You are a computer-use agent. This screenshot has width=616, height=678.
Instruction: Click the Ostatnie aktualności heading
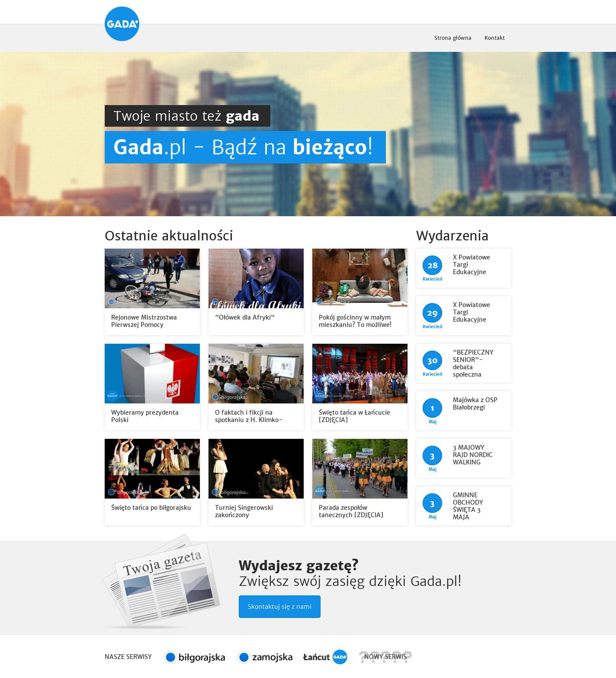pyautogui.click(x=169, y=236)
